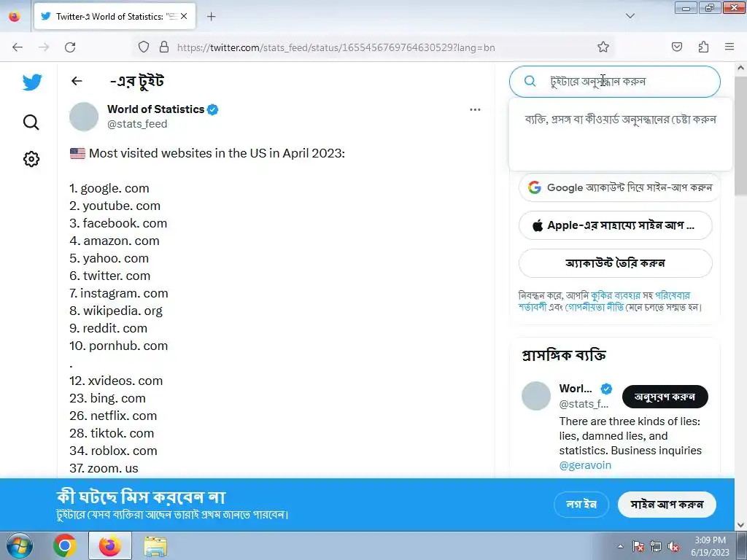Click the padlock site security icon

164,47
